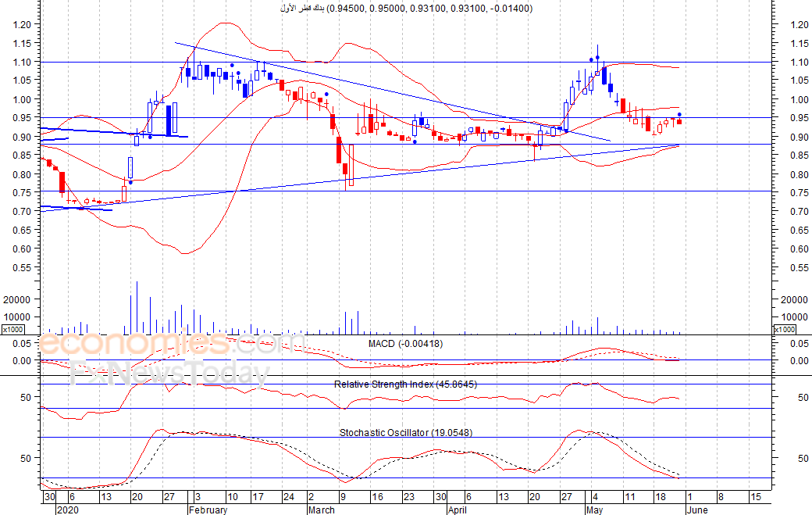The width and height of the screenshot is (812, 515).
Task: Select the date label 11 on time axis
Action: (630, 497)
